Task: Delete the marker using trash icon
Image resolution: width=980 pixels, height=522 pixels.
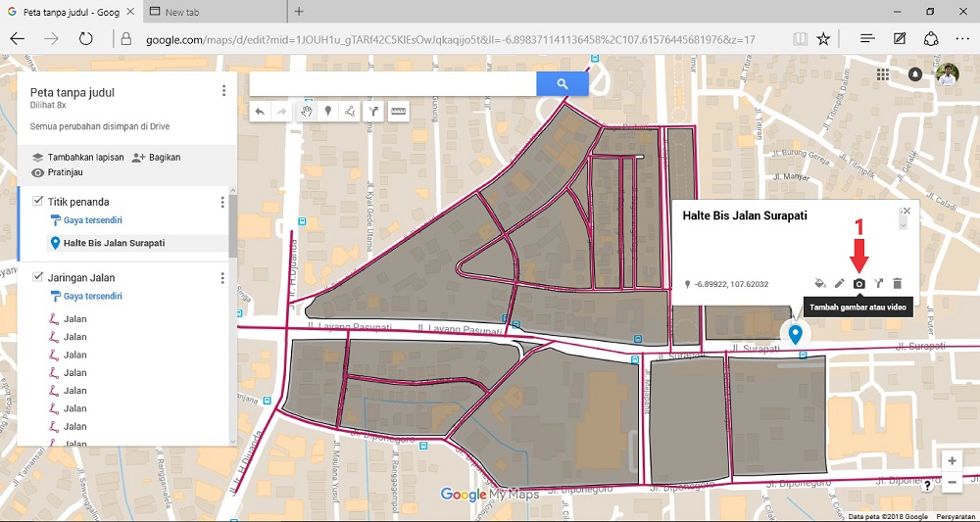Action: pos(897,284)
